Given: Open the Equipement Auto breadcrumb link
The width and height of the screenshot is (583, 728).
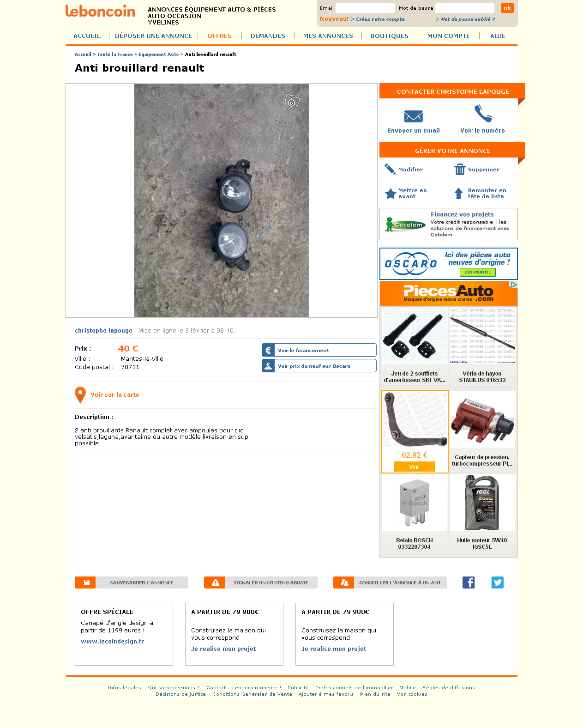Looking at the screenshot, I should [158, 55].
